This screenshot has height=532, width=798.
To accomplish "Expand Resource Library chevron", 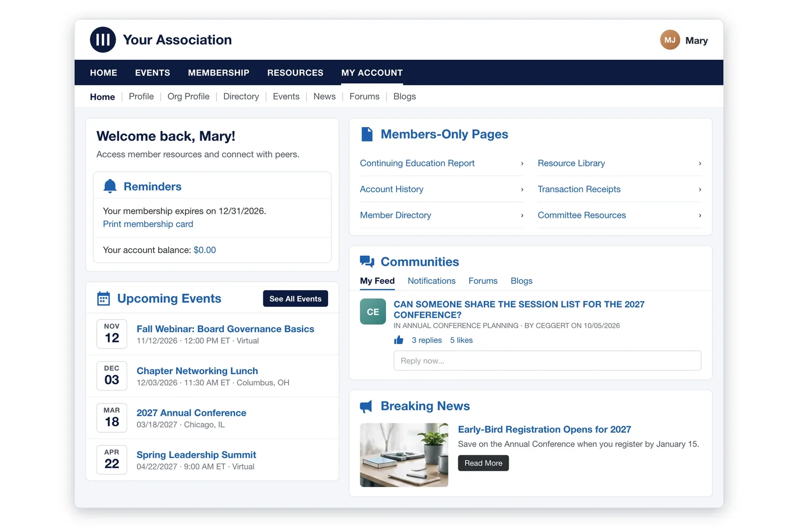I will 700,164.
